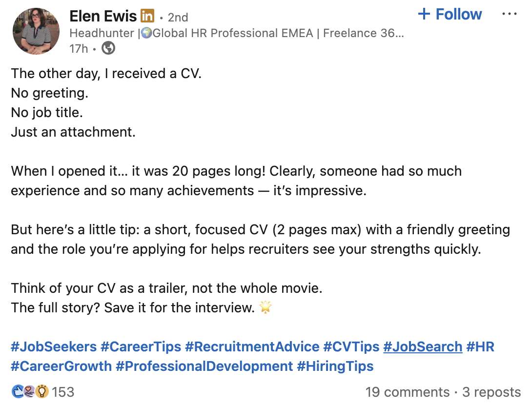The height and width of the screenshot is (407, 532).
Task: Click the like reaction icon
Action: (17, 391)
